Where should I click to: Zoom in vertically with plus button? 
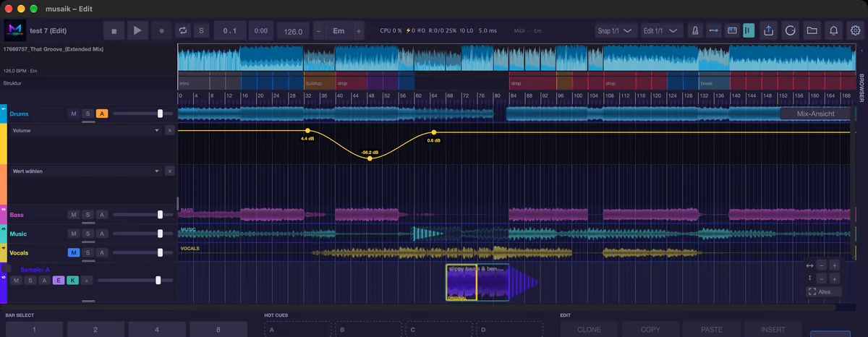(835, 278)
